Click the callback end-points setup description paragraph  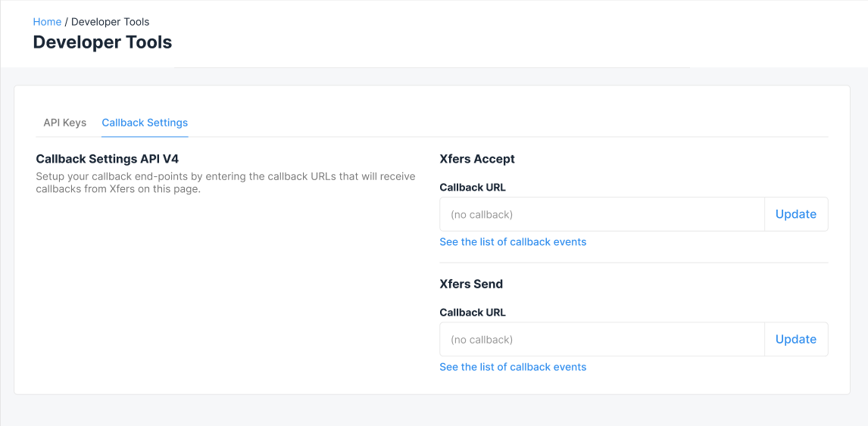point(226,182)
